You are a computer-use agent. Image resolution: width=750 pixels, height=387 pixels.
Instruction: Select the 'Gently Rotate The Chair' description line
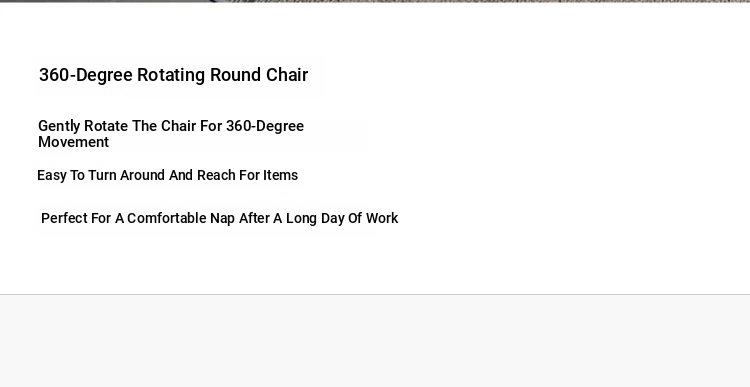coord(171,134)
